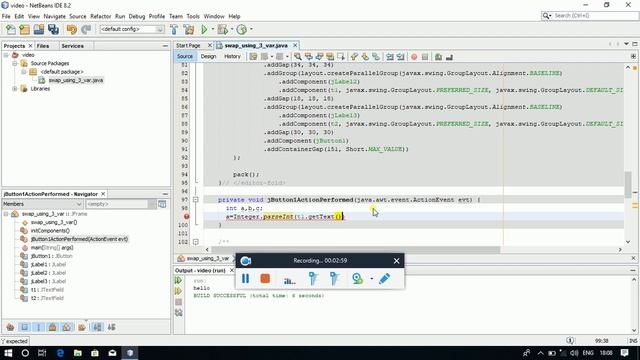640x360 pixels.
Task: Click the Clean and Build Project icon
Action: click(x=189, y=29)
